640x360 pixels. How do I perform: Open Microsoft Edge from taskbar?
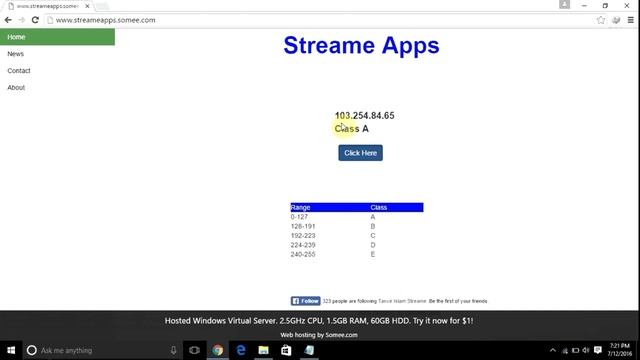point(241,350)
